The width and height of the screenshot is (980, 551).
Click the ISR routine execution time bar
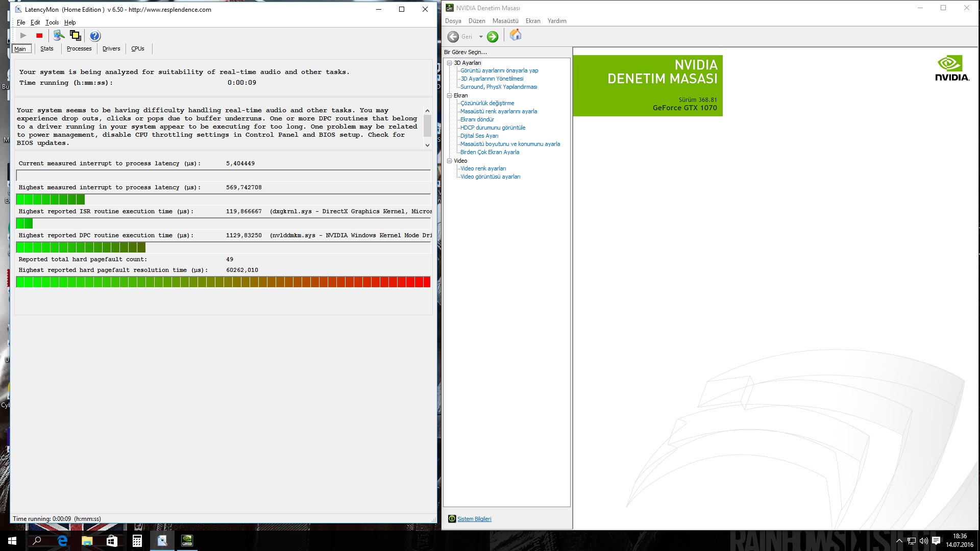(x=224, y=223)
